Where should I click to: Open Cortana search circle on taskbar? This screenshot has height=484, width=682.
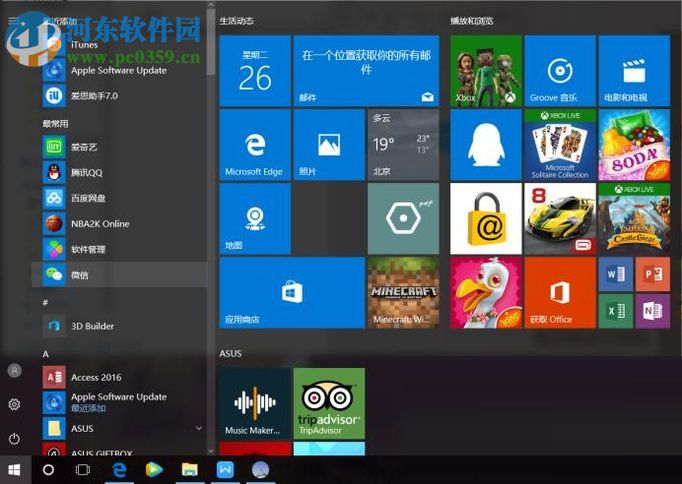point(49,470)
